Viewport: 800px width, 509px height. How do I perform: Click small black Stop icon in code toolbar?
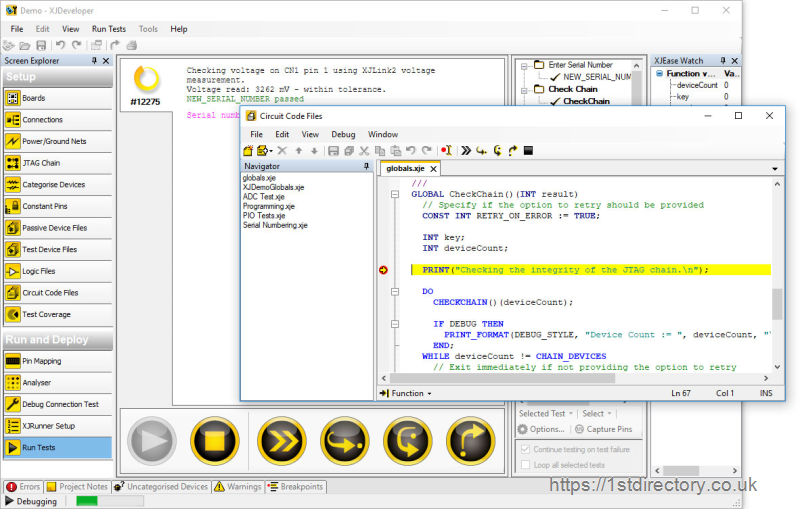click(x=529, y=150)
